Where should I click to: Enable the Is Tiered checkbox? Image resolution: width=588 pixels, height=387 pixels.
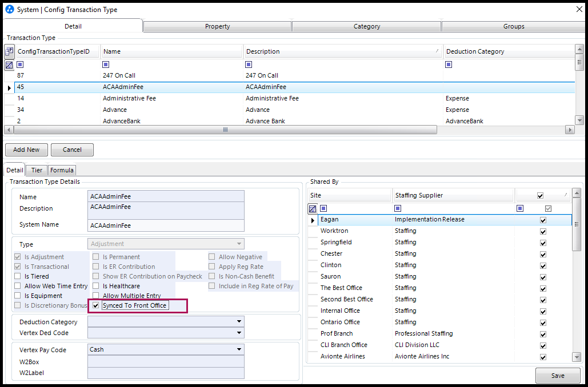tap(17, 276)
